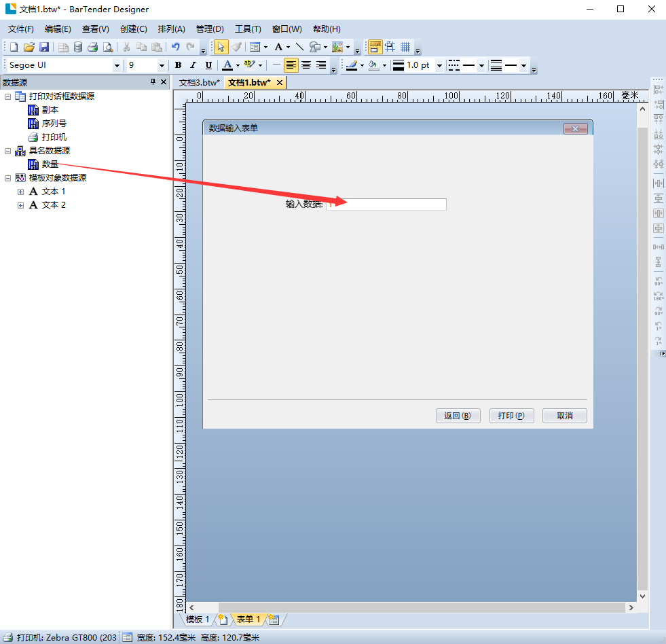
Task: Switch to the 文档3.btw tab
Action: (199, 82)
